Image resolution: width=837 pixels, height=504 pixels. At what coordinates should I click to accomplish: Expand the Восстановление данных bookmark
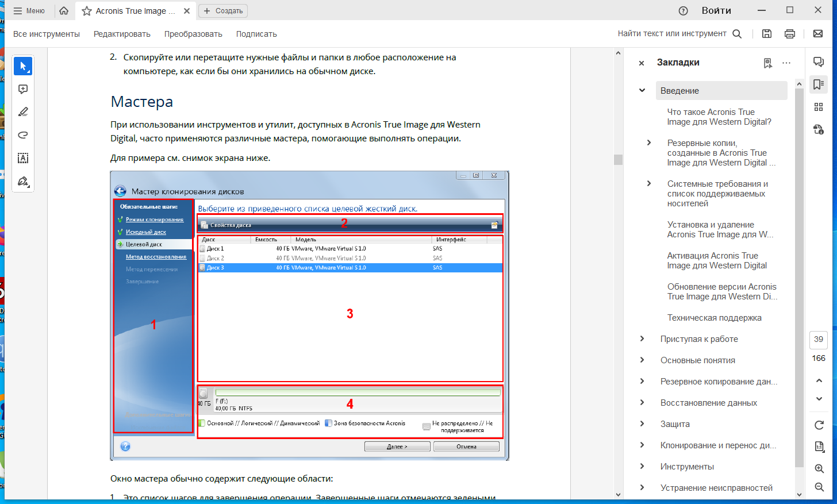point(642,402)
